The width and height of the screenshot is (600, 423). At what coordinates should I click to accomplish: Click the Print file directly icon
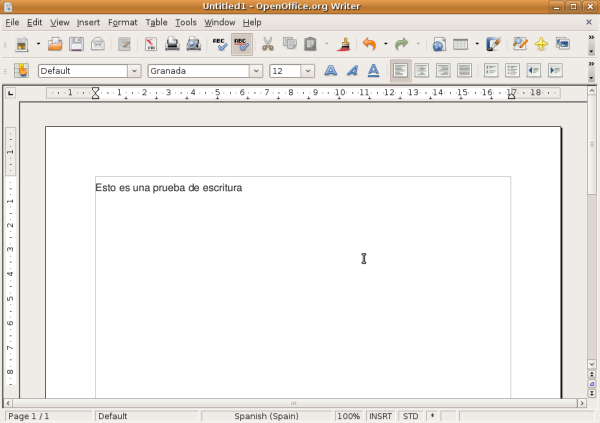(x=172, y=44)
